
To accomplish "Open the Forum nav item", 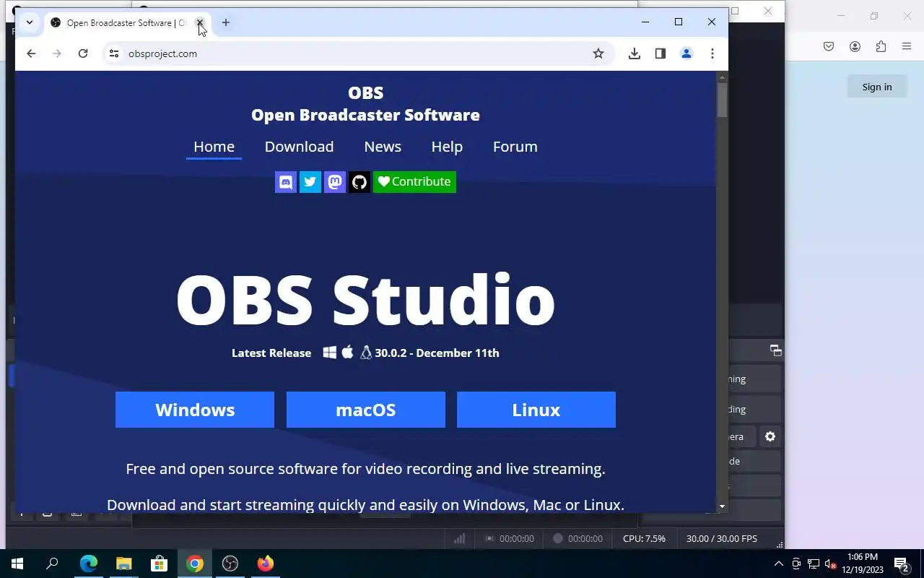I will click(x=515, y=147).
